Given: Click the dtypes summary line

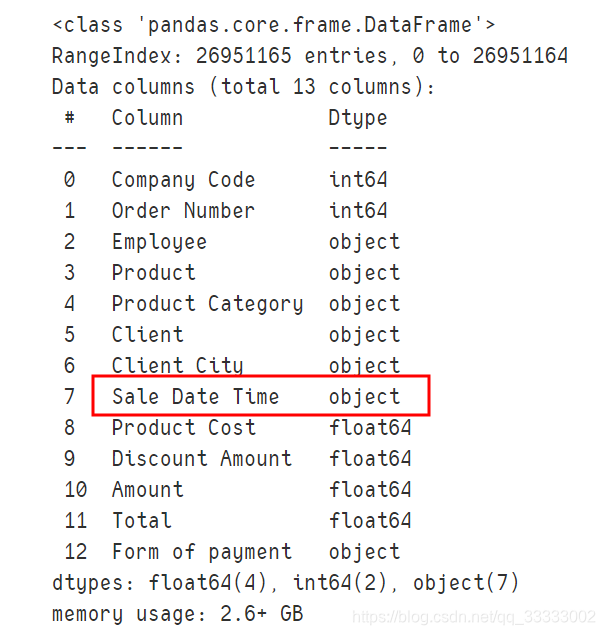Looking at the screenshot, I should point(285,583).
